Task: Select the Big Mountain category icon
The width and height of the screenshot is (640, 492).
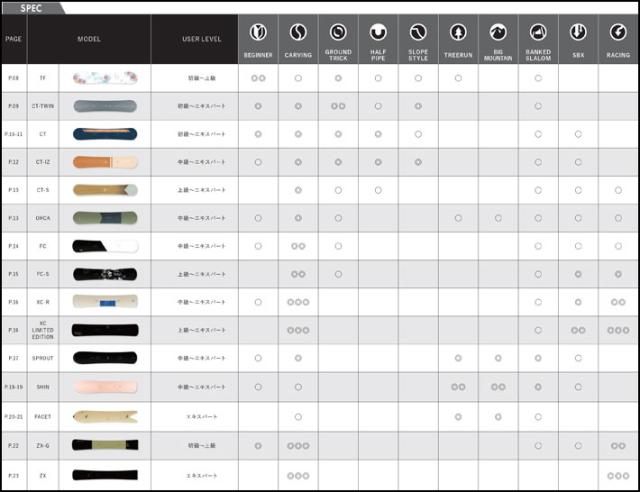Action: [498, 32]
